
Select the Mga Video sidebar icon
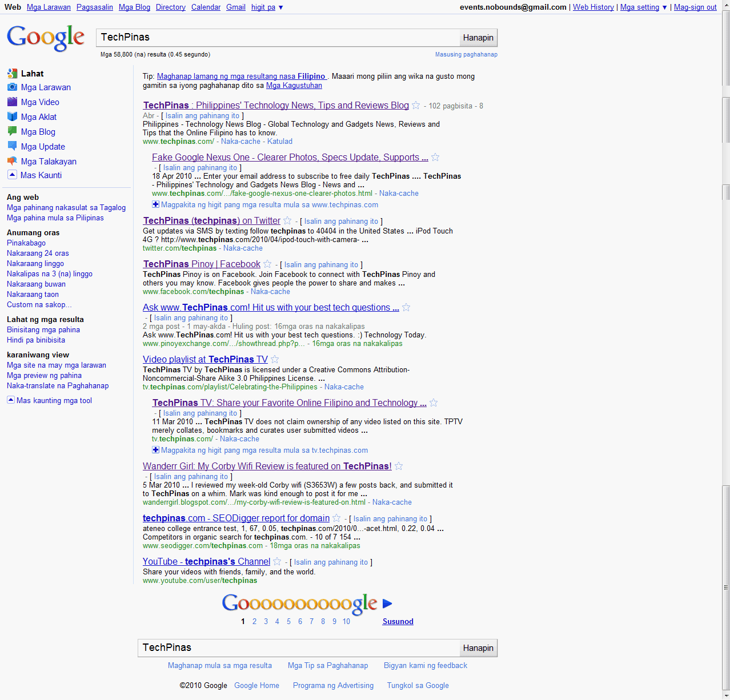pyautogui.click(x=12, y=102)
